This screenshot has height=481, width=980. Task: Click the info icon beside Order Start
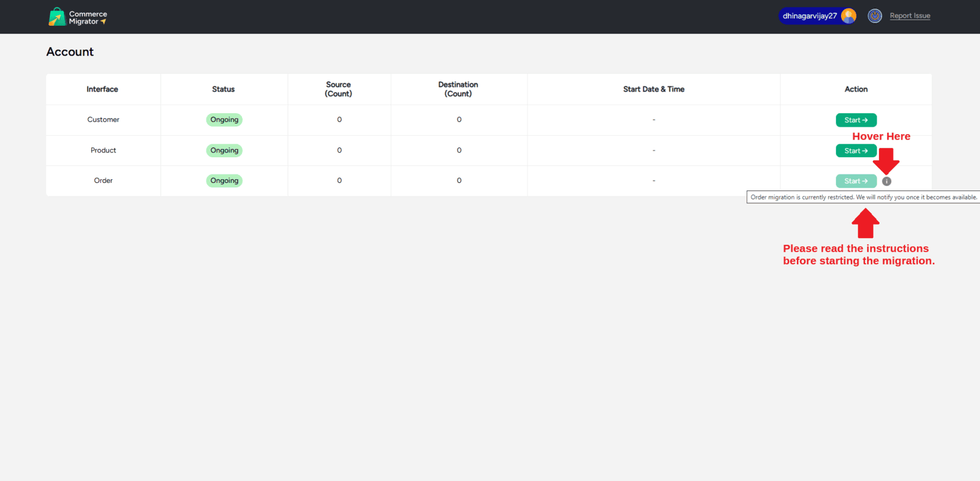886,181
